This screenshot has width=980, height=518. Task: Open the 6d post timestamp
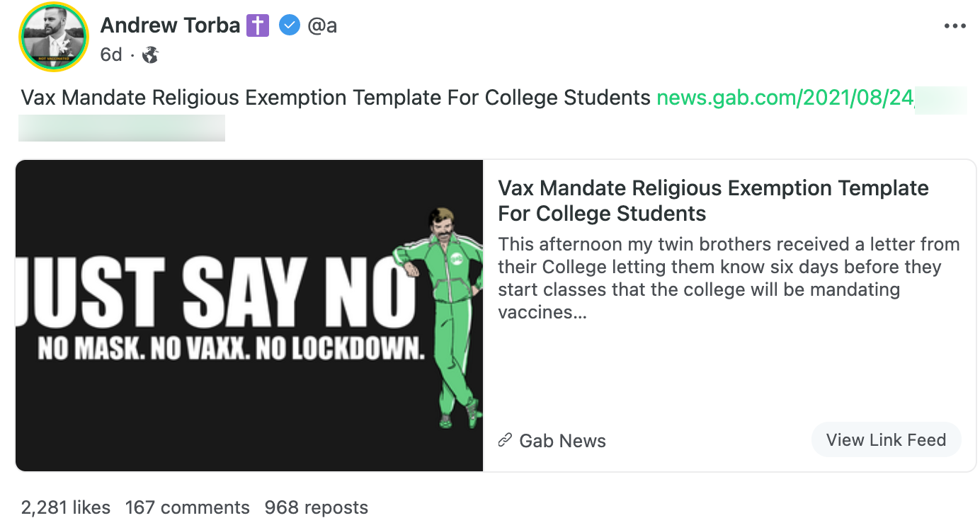[111, 54]
